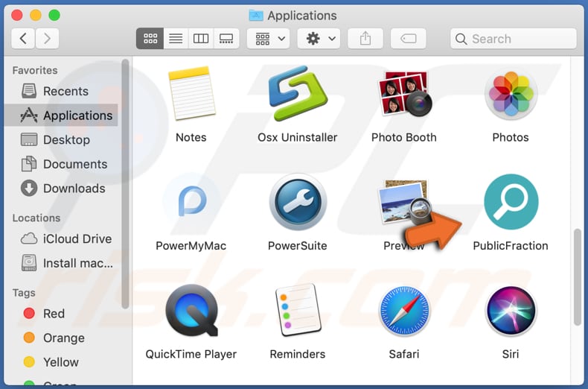Switch to icon view

150,38
